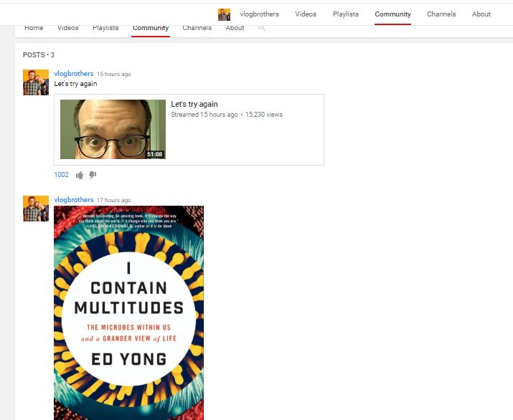The width and height of the screenshot is (513, 420).
Task: Click the 'POSTS • 3' heading
Action: pos(39,55)
